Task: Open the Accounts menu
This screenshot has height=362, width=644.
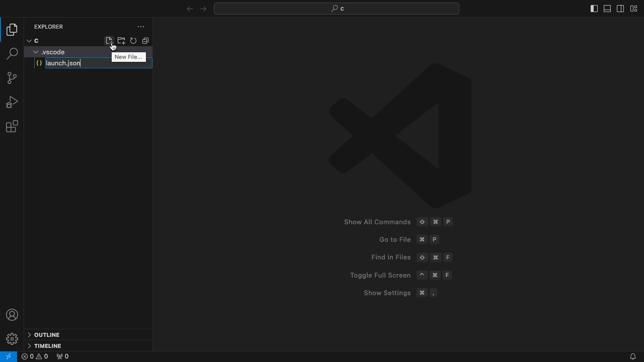Action: pyautogui.click(x=12, y=315)
